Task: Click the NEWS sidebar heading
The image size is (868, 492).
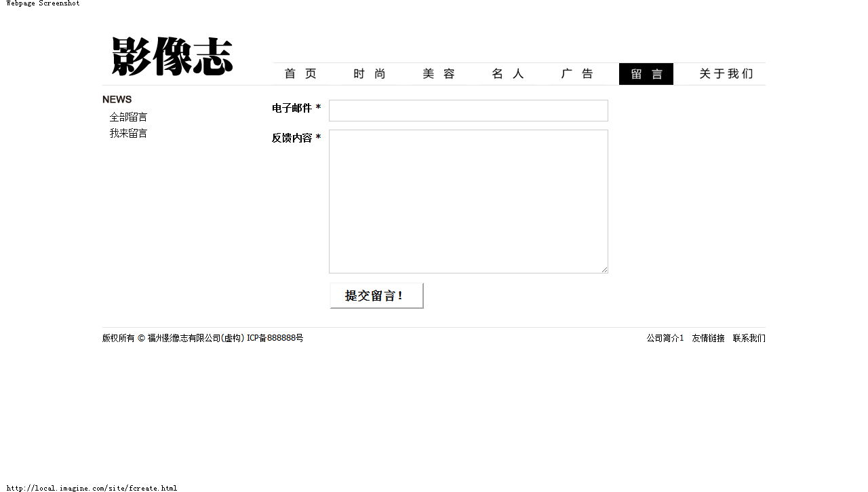Action: (x=117, y=99)
